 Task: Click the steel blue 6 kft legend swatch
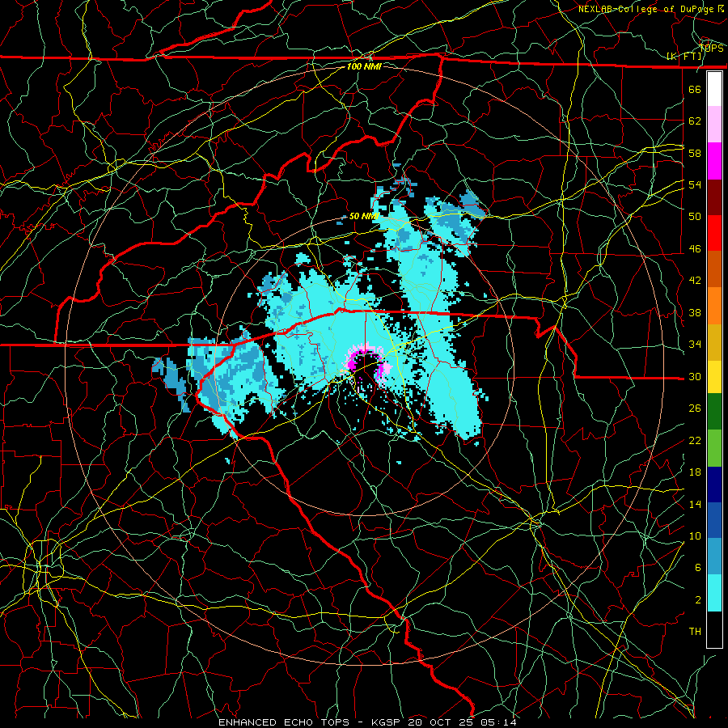(714, 557)
